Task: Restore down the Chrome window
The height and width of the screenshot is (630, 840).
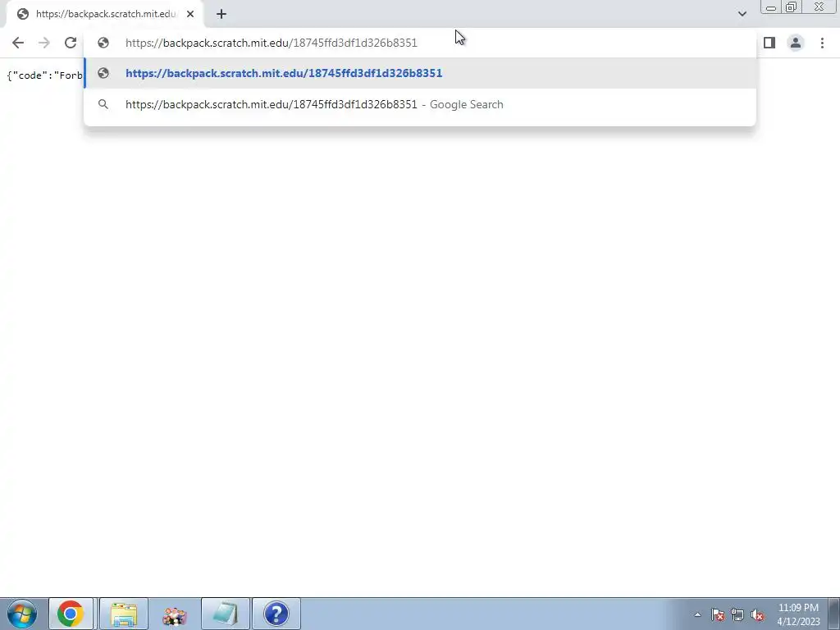Action: [x=792, y=7]
